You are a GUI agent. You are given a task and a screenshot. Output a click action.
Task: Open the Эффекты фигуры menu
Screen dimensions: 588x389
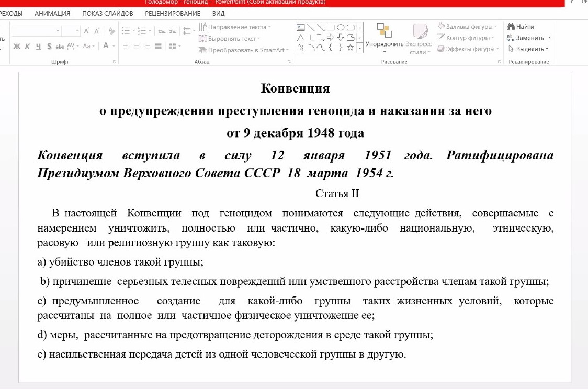point(468,49)
